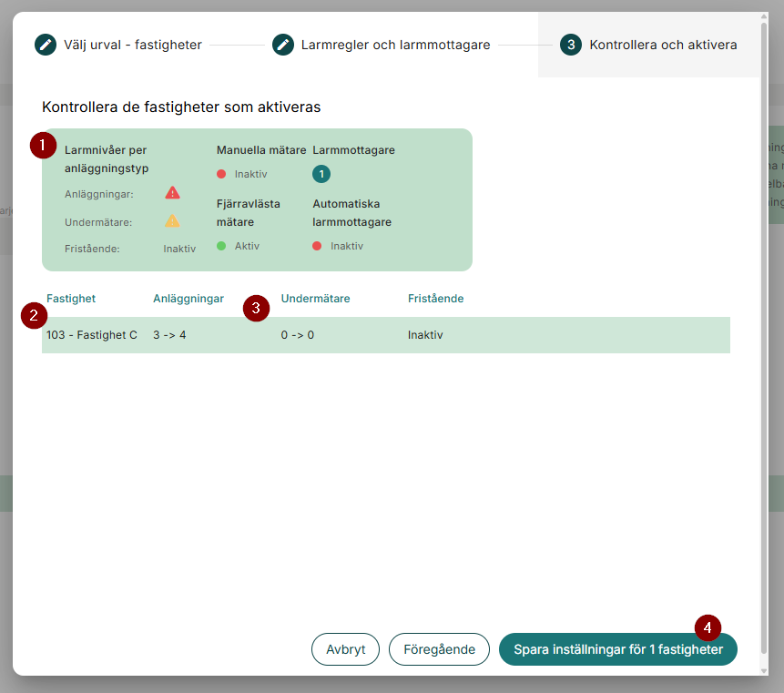Click the Anläggningar column header

188,299
